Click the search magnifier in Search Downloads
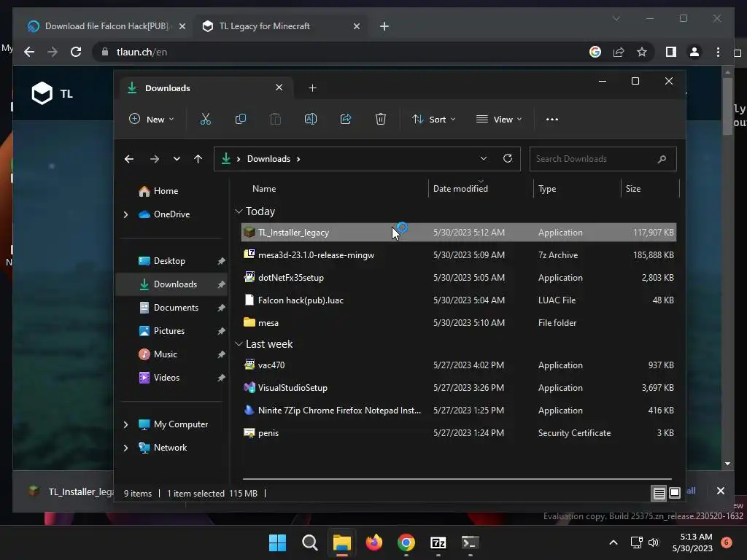The height and width of the screenshot is (560, 747). click(662, 159)
